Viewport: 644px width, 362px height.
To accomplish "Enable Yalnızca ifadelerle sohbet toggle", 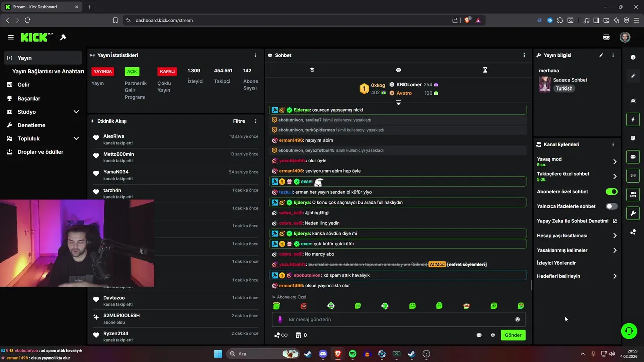I will [x=611, y=206].
